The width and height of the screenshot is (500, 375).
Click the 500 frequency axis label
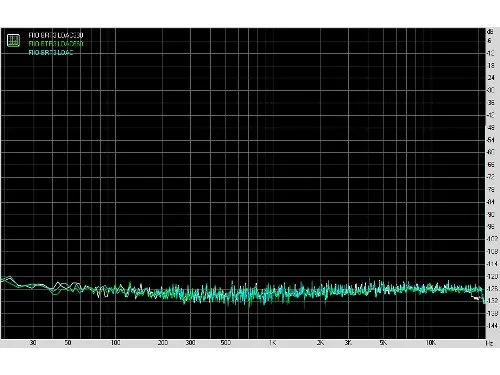tap(226, 343)
